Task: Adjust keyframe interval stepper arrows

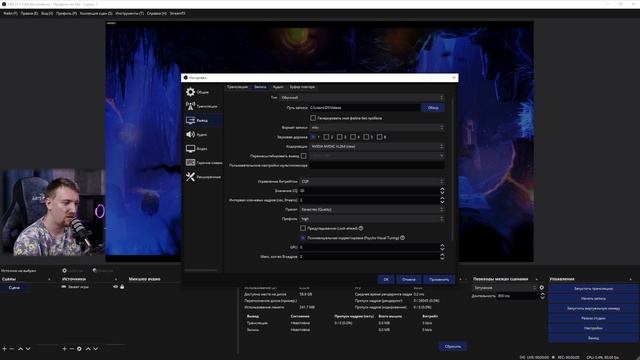Action: 442,200
